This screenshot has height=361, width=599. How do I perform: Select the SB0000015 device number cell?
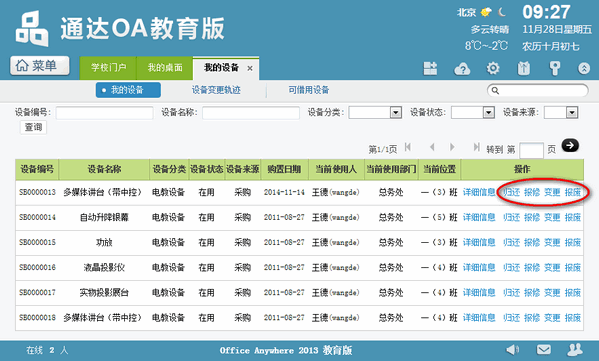tap(37, 242)
